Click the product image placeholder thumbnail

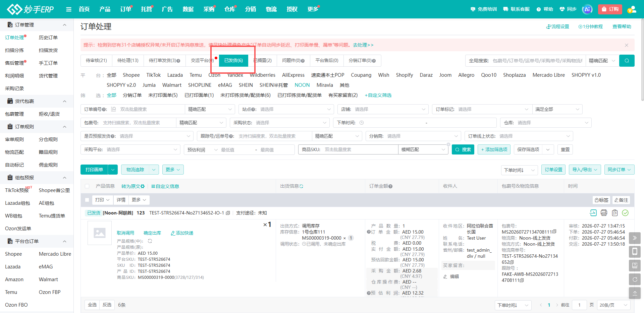(x=100, y=233)
